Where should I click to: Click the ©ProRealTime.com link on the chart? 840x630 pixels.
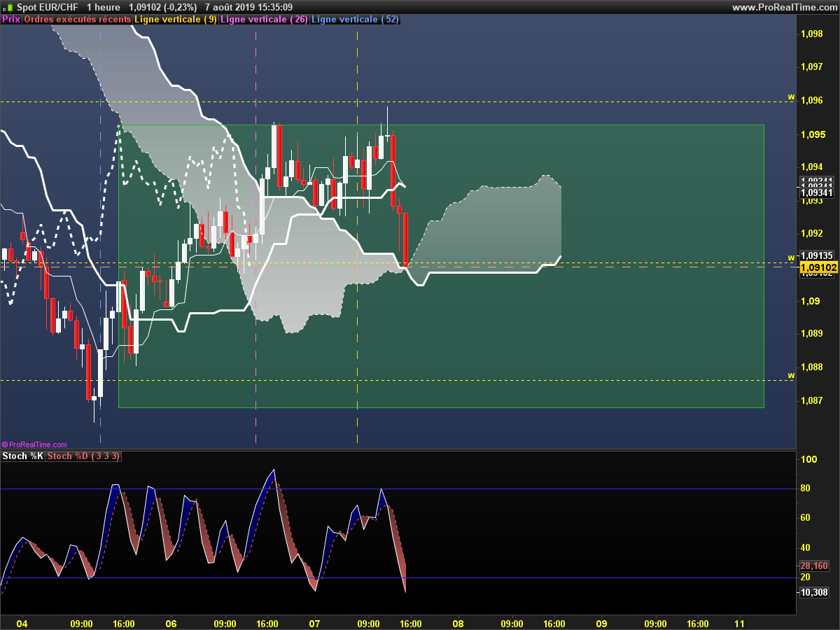pos(34,444)
